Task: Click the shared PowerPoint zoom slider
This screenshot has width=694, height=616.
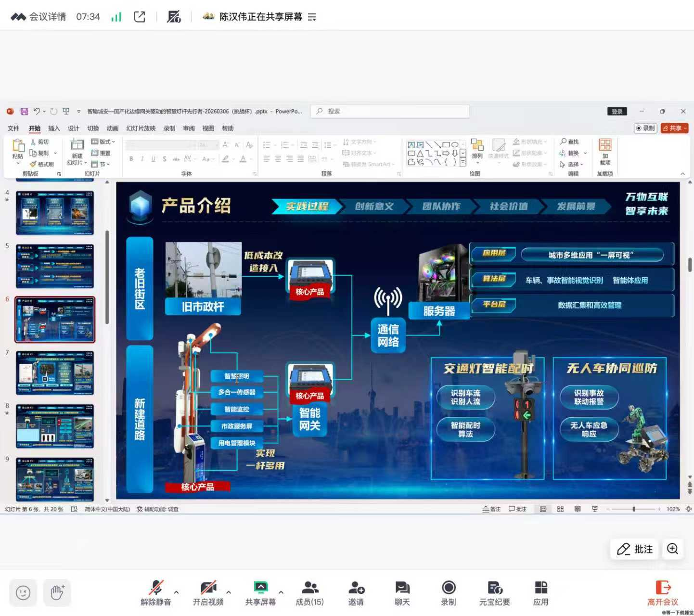Action: tap(634, 509)
